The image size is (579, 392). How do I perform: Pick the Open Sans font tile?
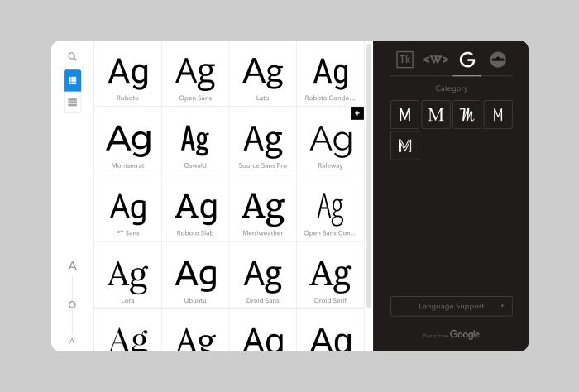[x=195, y=74]
